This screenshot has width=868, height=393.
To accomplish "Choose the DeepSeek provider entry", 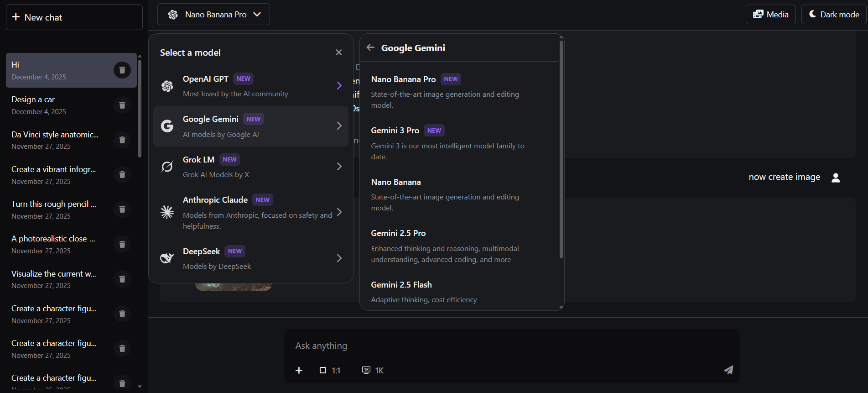I will click(251, 258).
